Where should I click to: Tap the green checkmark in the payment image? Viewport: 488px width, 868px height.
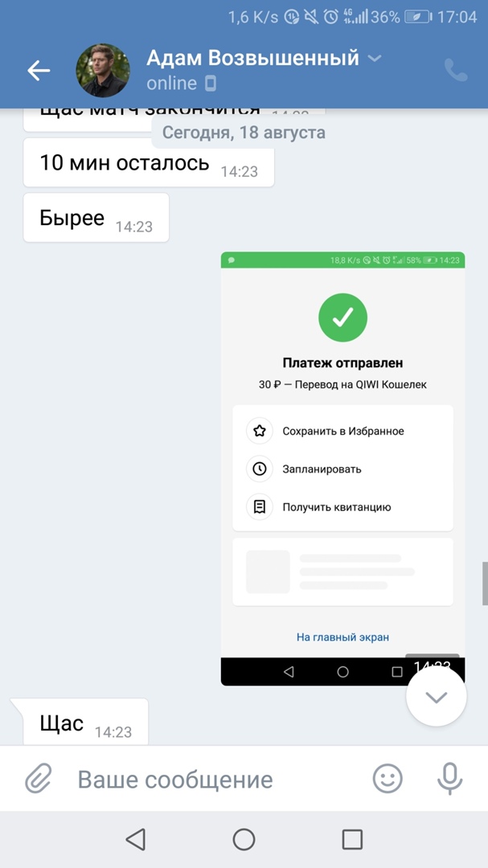click(x=342, y=318)
